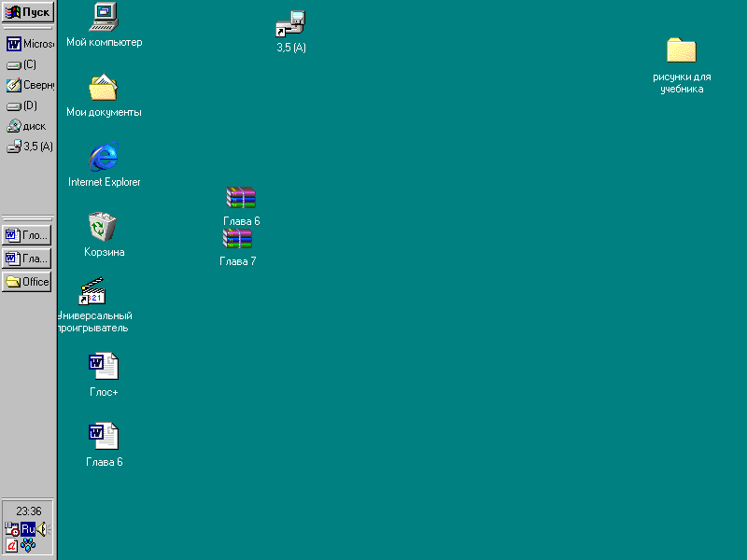Screen dimensions: 747x560
Task: Switch to the Гла... Word taskbar button
Action: click(27, 259)
